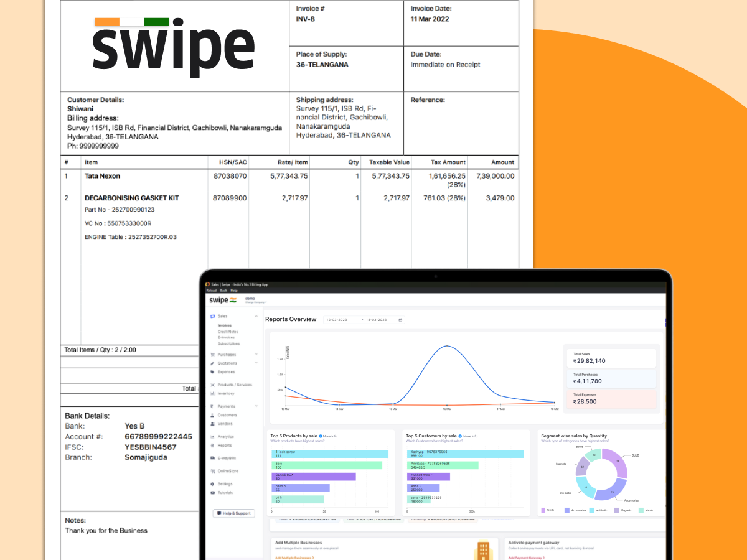This screenshot has height=560, width=747.
Task: Click customer name Shiwani on invoice
Action: (80, 108)
